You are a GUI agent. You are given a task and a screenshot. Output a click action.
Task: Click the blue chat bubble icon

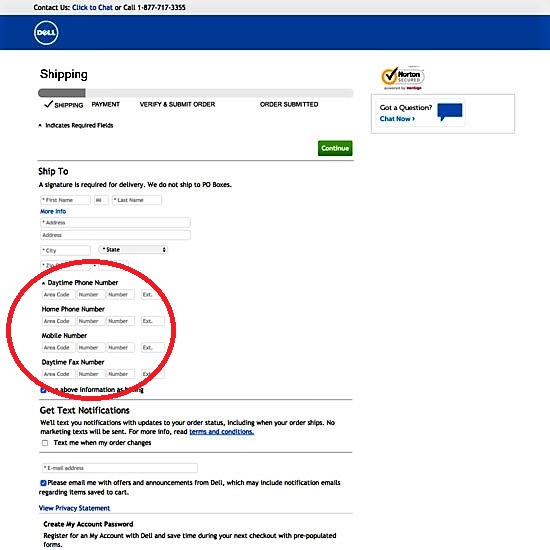pyautogui.click(x=450, y=112)
